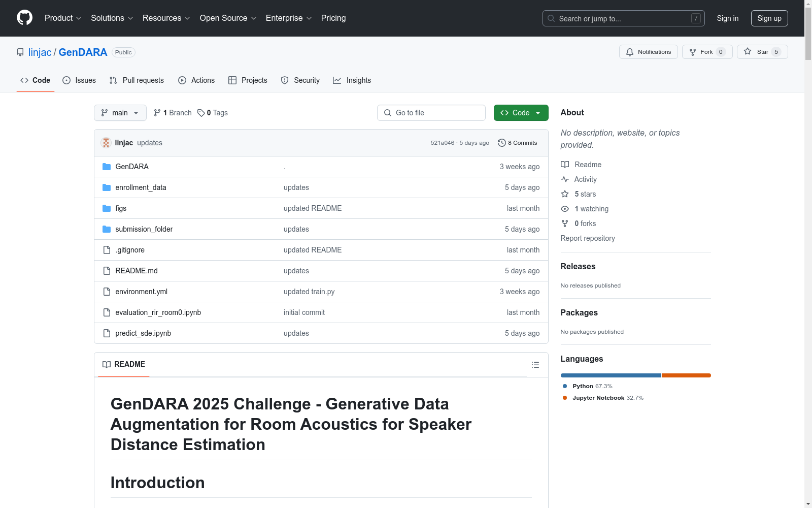812x508 pixels.
Task: Click the Sign up button
Action: point(769,18)
